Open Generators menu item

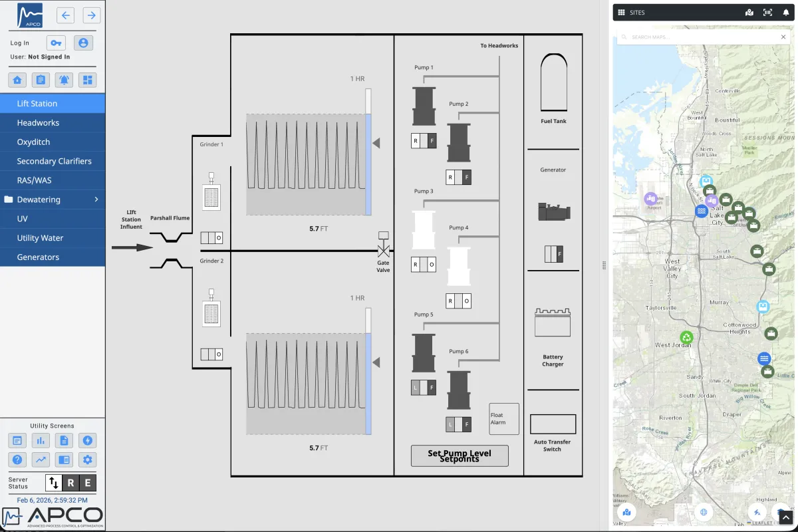point(53,257)
